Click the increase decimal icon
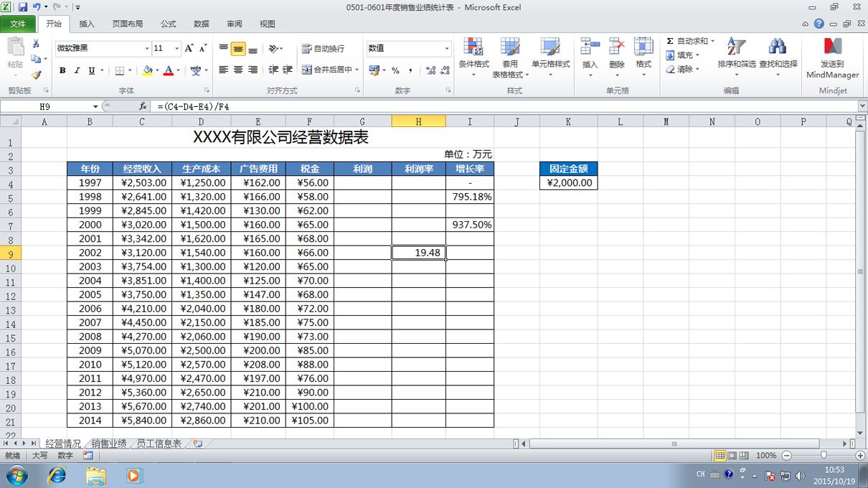868x488 pixels. pos(430,70)
